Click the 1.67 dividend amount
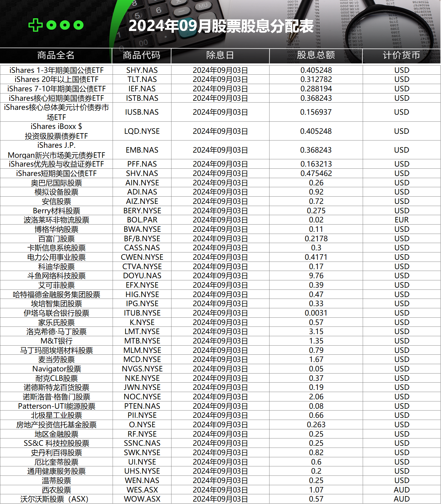The height and width of the screenshot is (504, 441). (x=316, y=360)
